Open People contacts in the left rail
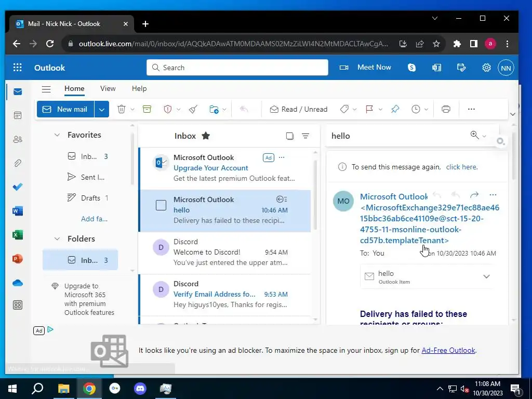The height and width of the screenshot is (399, 532). coord(18,139)
